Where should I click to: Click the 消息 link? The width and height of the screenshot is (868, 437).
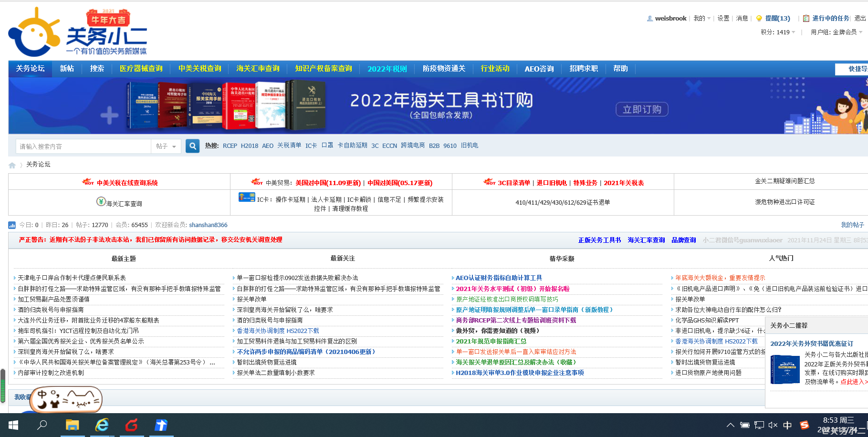coord(742,19)
